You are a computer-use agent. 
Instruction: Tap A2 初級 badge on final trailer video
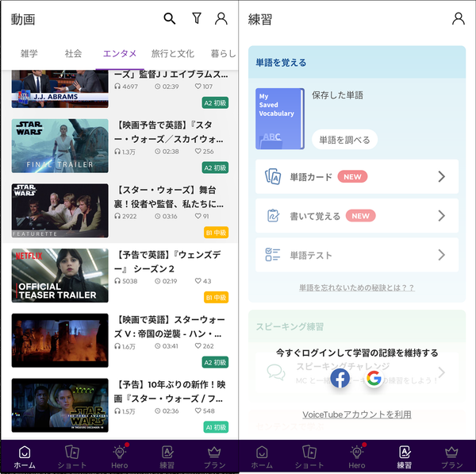pos(215,168)
